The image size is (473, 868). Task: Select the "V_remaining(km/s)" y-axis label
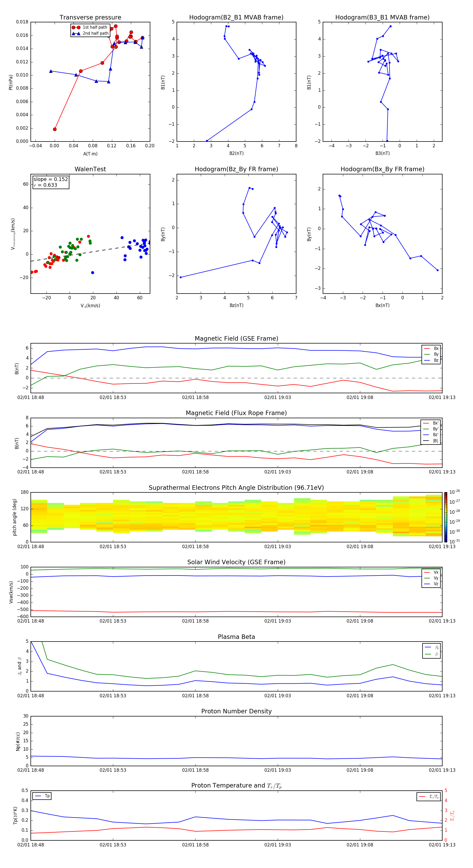13,234
